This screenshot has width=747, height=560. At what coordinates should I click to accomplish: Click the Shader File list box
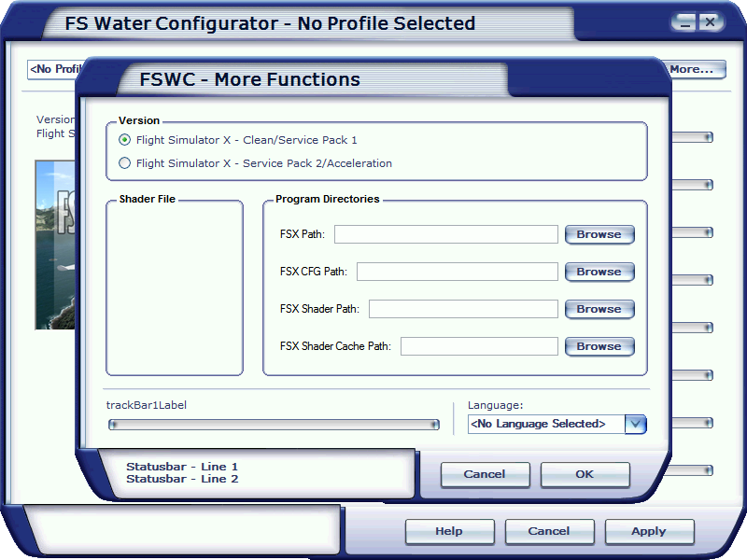click(x=175, y=289)
